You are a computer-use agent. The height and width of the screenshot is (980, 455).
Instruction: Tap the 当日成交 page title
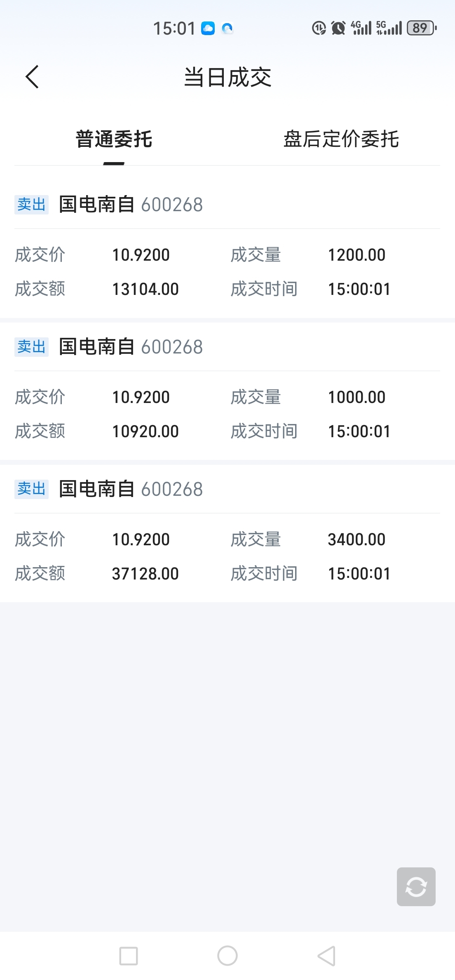[227, 77]
